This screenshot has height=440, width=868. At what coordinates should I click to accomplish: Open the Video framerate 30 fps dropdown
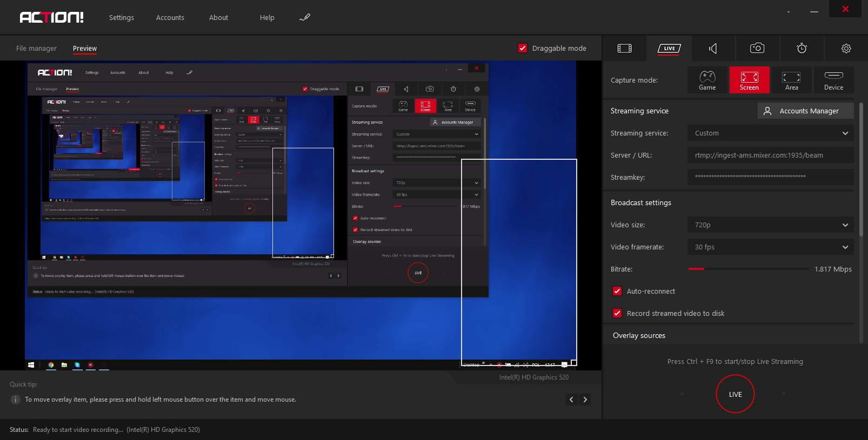click(x=771, y=247)
